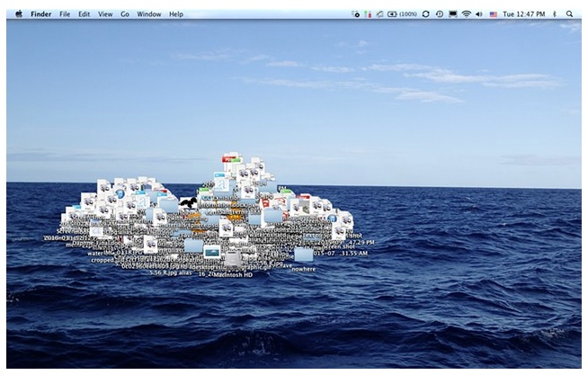The image size is (588, 375).
Task: Open the Apple menu
Action: 19,14
